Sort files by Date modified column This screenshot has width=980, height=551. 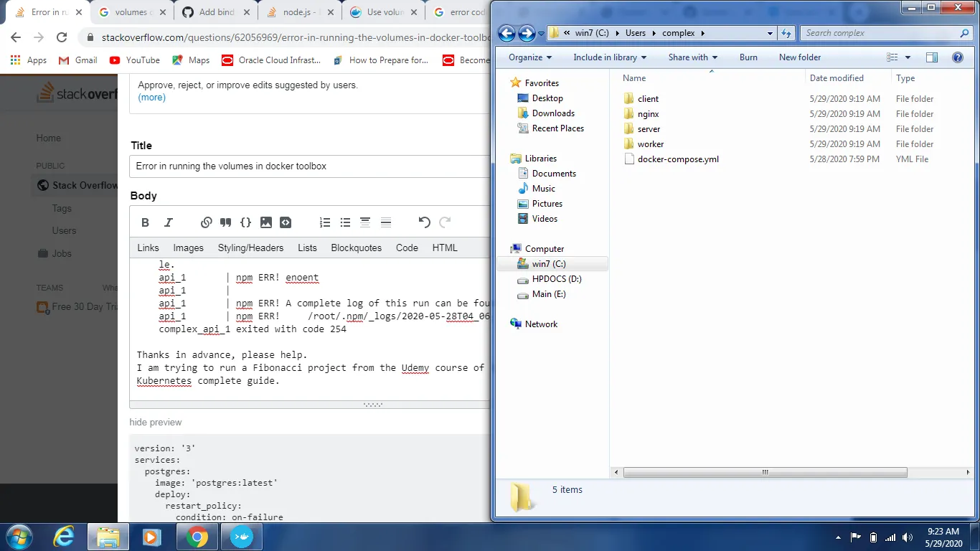pyautogui.click(x=837, y=78)
